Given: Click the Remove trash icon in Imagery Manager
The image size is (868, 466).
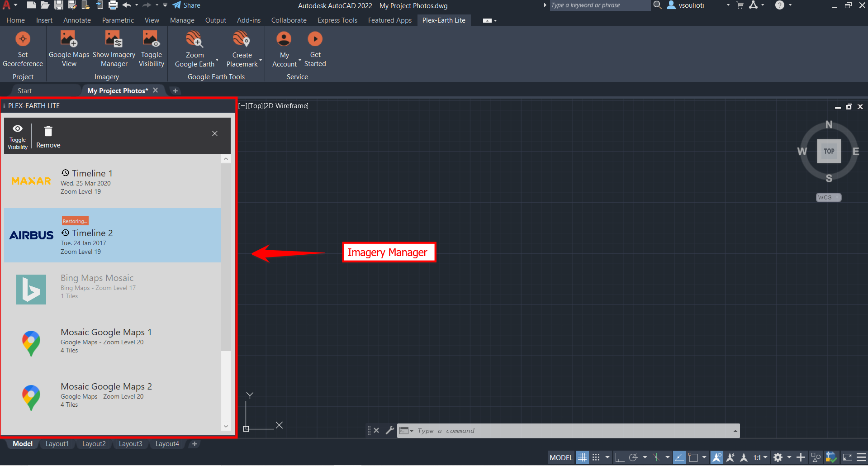Looking at the screenshot, I should (48, 132).
